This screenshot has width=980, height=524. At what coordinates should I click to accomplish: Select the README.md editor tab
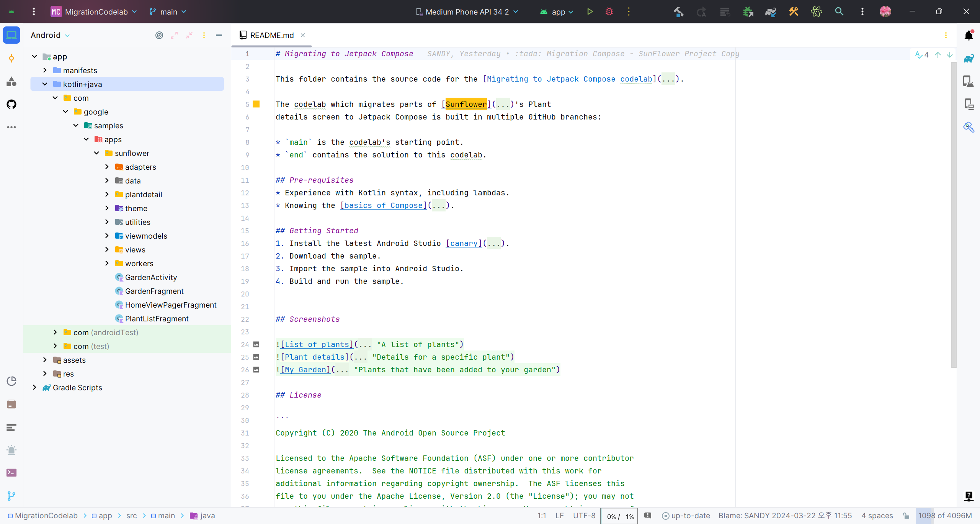[272, 35]
